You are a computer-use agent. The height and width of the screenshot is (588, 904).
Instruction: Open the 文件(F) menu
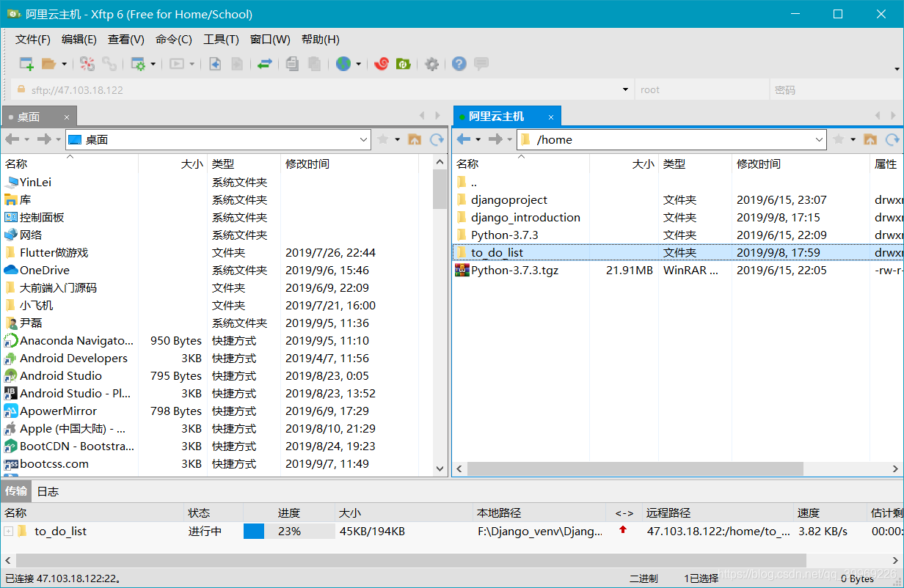(33, 40)
